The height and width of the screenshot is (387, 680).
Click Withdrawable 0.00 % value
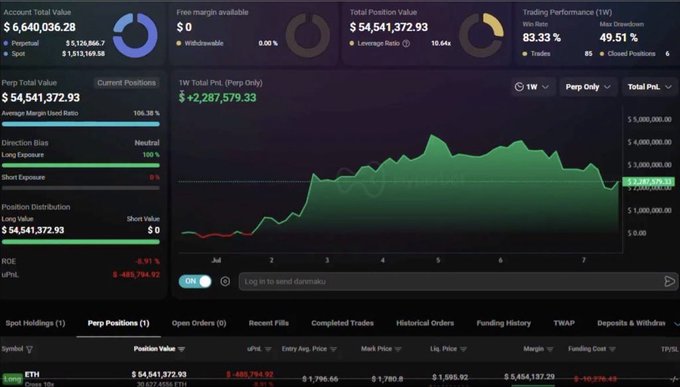coord(268,43)
